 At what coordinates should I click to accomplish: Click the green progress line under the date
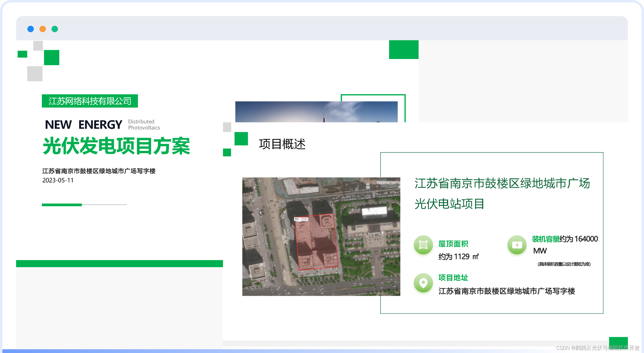click(62, 205)
